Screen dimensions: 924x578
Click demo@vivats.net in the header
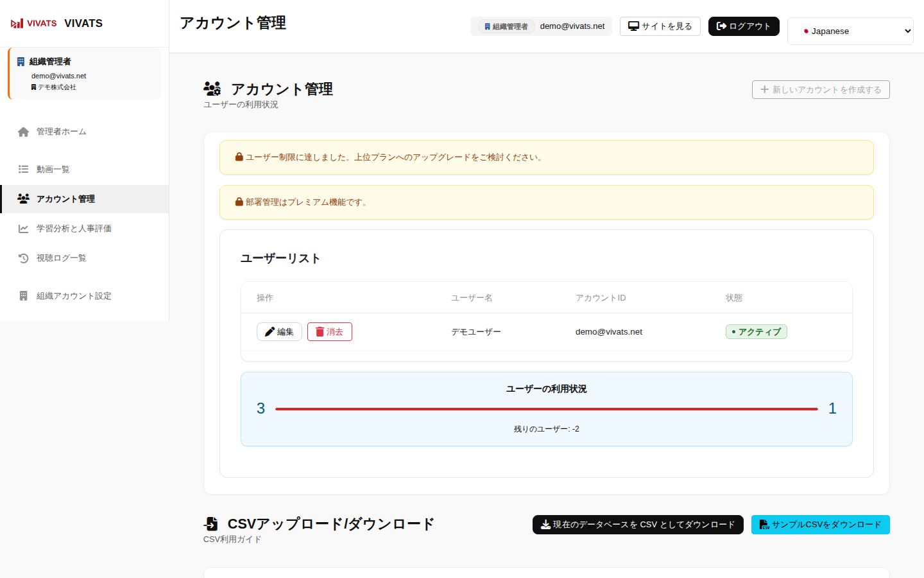572,26
